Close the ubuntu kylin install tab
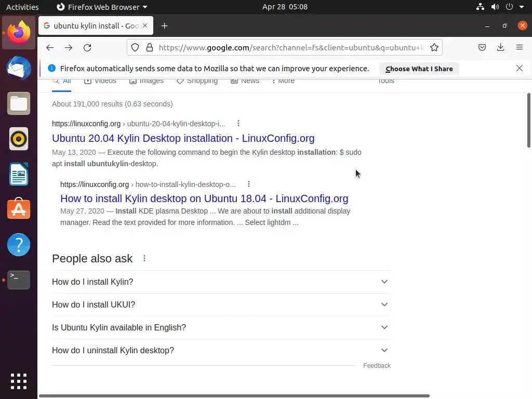This screenshot has width=532, height=399. tap(145, 26)
